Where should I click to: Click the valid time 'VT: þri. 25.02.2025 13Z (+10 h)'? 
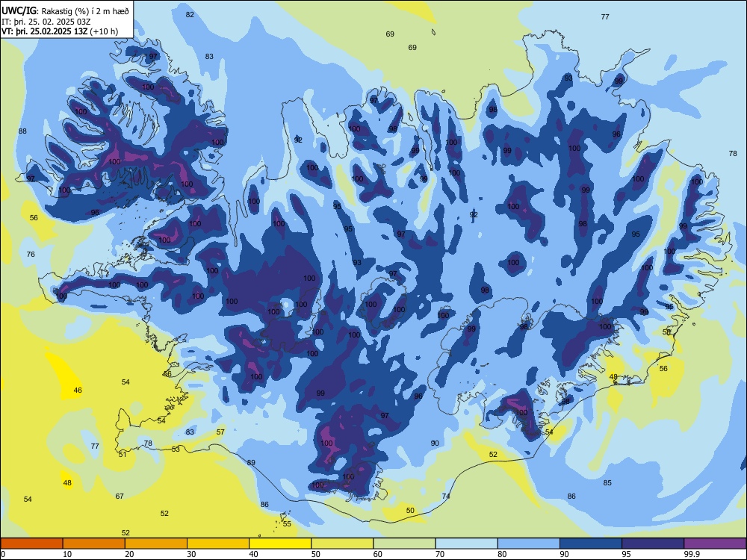click(x=60, y=31)
